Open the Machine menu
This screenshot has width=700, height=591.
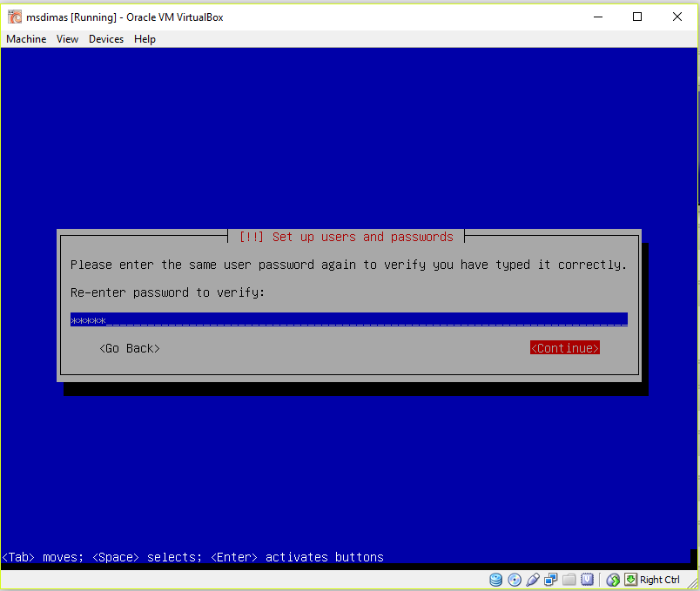pos(26,39)
